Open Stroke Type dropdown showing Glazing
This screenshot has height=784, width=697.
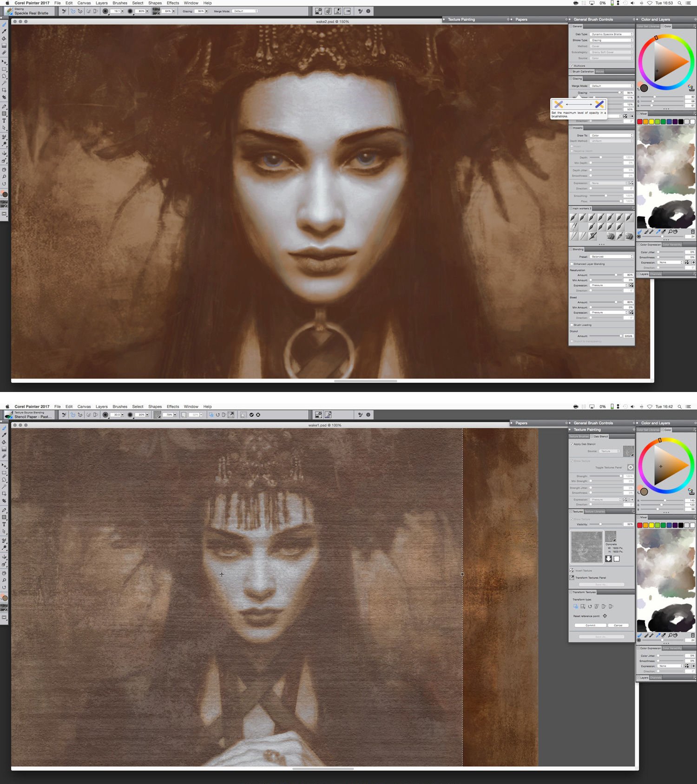coord(611,40)
